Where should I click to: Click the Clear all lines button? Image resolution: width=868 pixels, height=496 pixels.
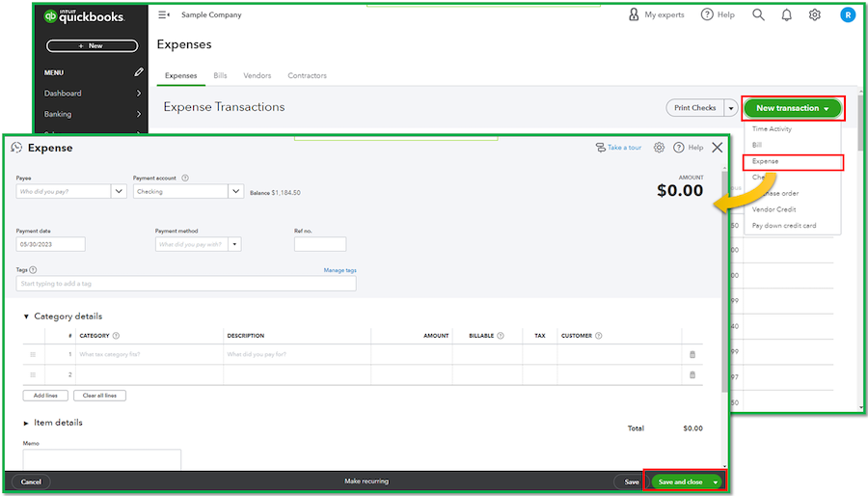click(99, 396)
